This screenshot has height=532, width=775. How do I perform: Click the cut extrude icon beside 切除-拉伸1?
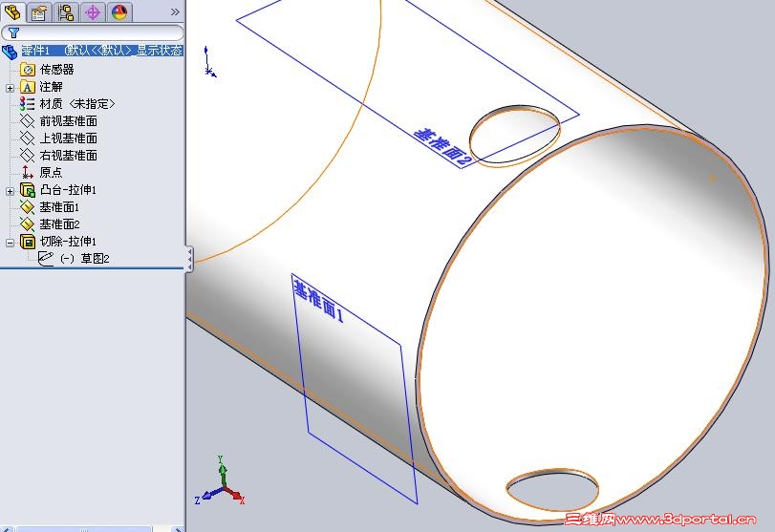point(28,242)
